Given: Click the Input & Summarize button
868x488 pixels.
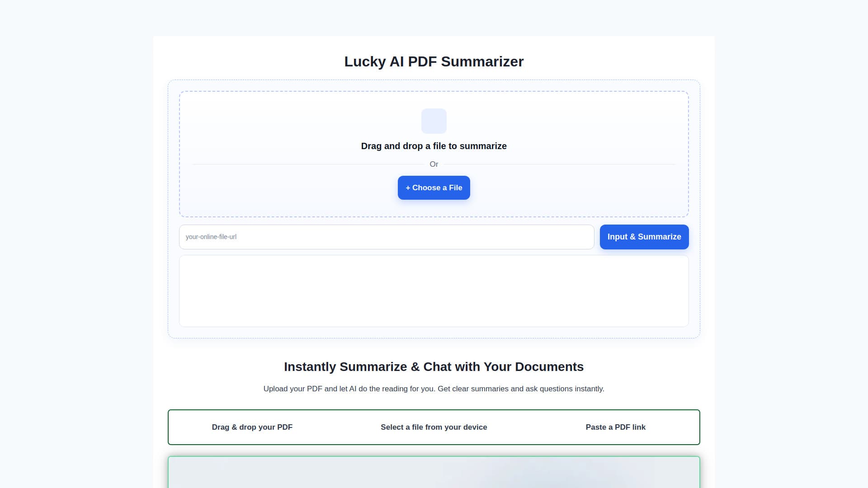Looking at the screenshot, I should coord(644,237).
